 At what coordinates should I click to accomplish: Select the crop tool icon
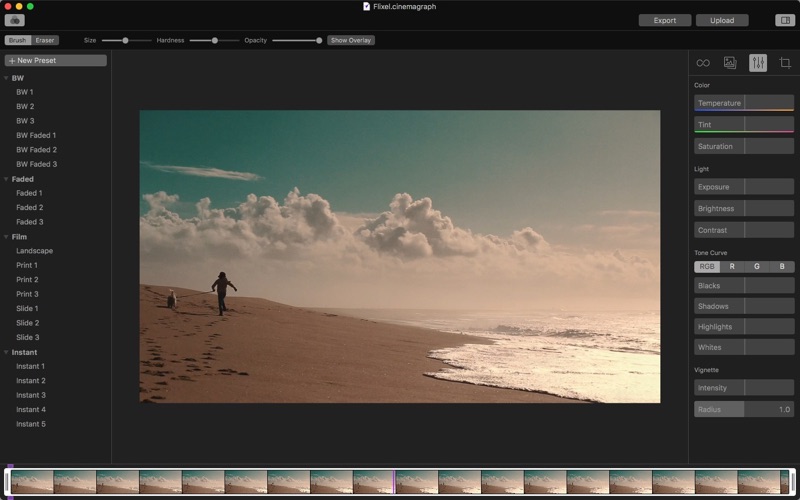785,63
